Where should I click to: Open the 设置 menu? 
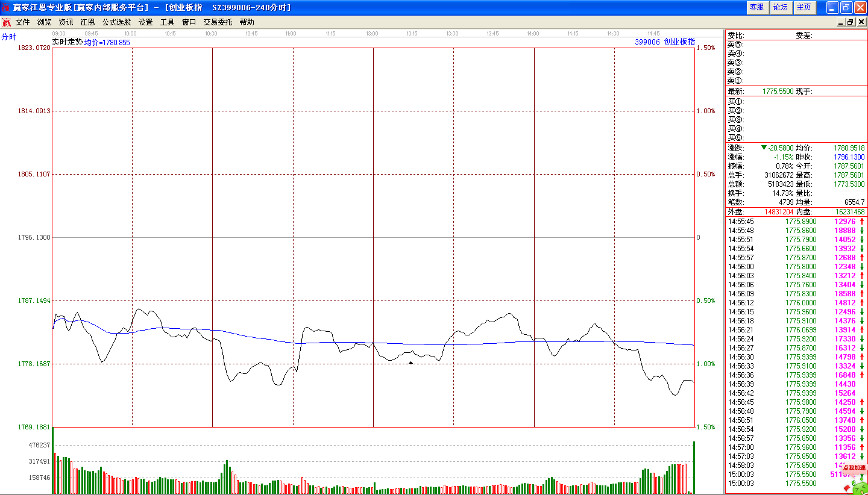click(x=146, y=22)
